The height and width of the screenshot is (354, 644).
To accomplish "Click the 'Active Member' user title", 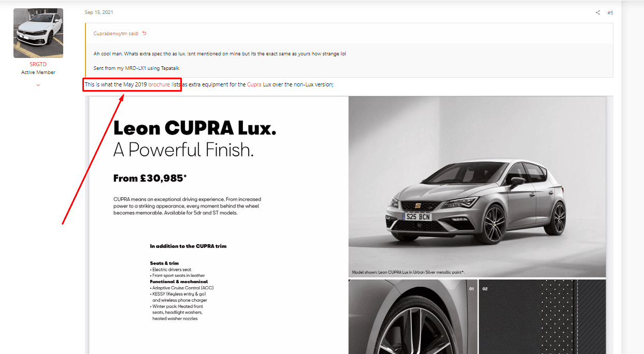I will [x=38, y=72].
